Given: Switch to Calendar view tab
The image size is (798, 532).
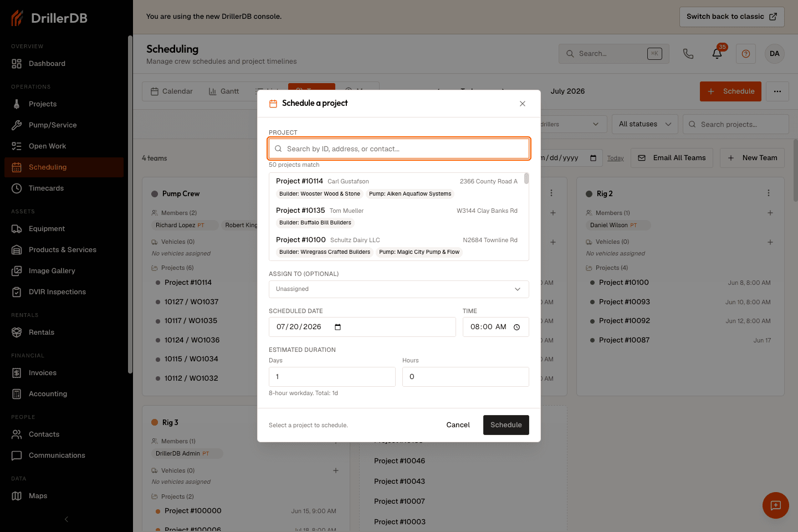Looking at the screenshot, I should [x=172, y=91].
